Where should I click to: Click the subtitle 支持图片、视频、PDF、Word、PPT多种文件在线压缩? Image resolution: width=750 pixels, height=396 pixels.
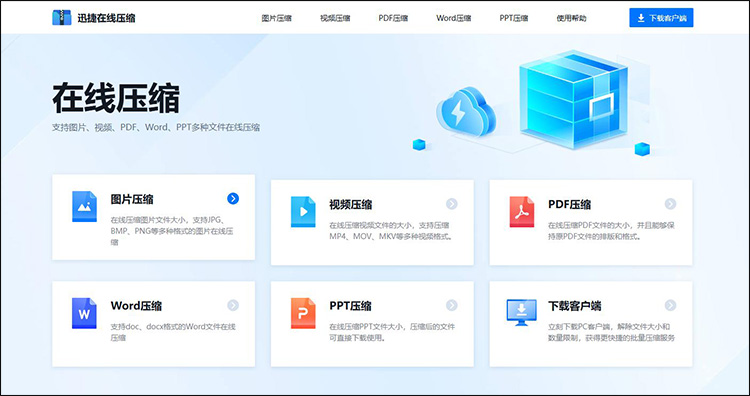156,128
